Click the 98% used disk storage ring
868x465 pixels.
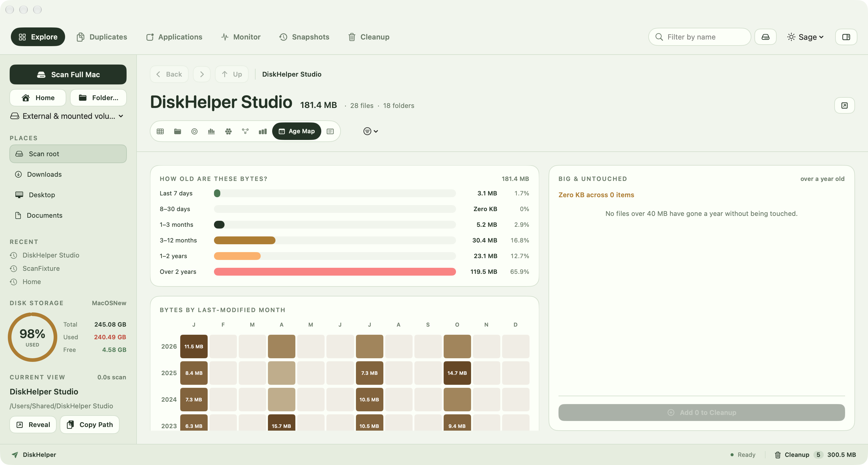click(32, 337)
